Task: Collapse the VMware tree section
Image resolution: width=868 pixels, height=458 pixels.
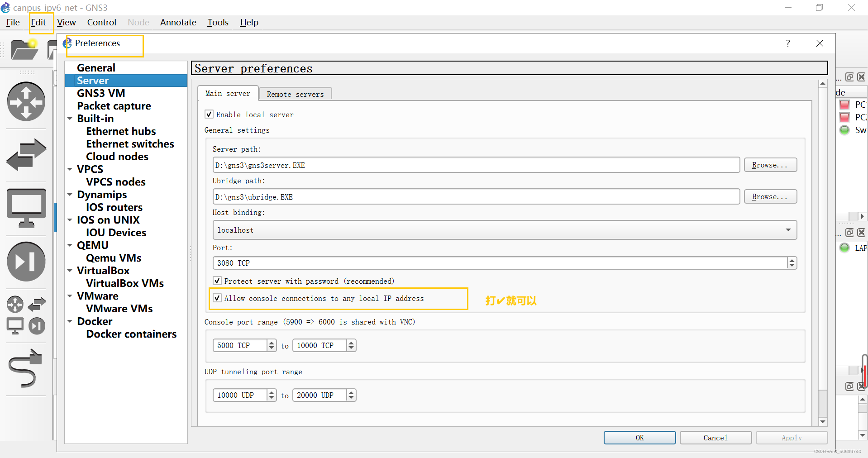Action: (70, 296)
